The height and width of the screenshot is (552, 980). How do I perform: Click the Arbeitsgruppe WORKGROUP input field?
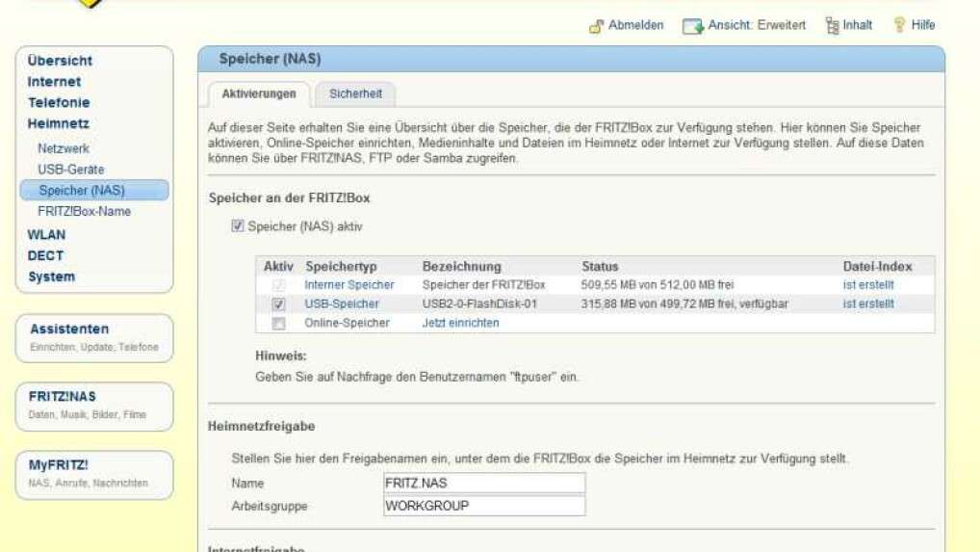484,506
